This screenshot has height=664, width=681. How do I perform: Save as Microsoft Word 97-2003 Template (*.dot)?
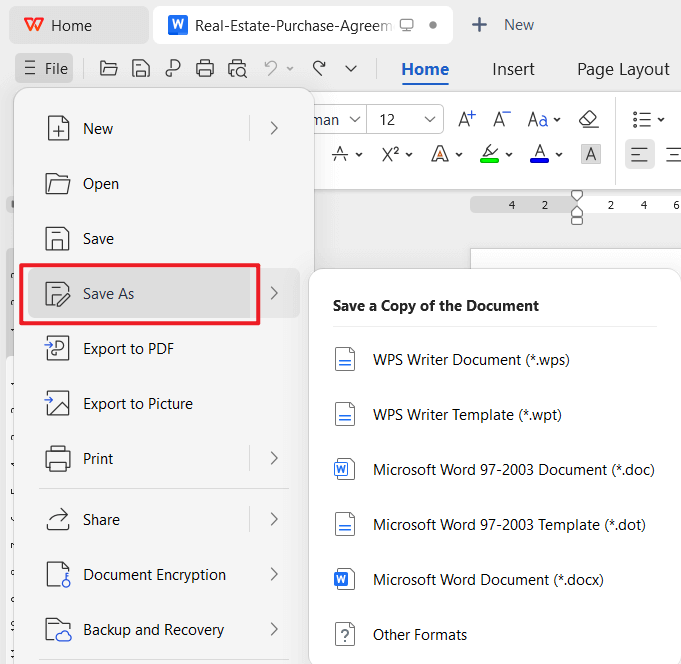tap(495, 525)
